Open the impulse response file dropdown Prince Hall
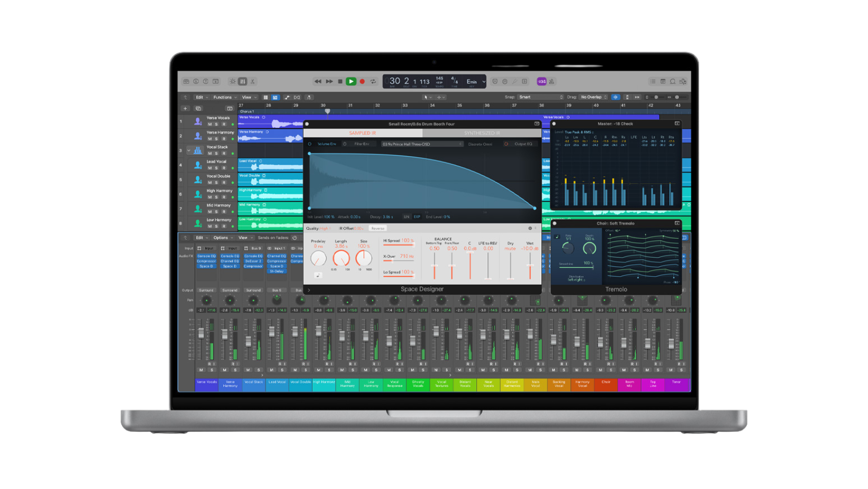 422,144
